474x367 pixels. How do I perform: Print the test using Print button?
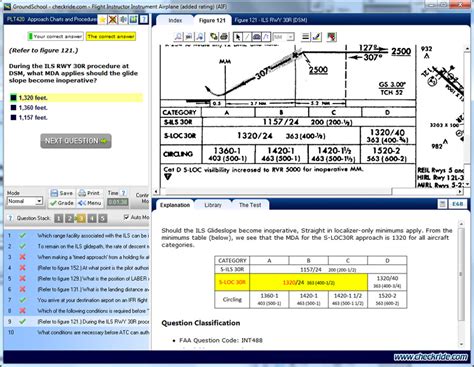[x=89, y=193]
